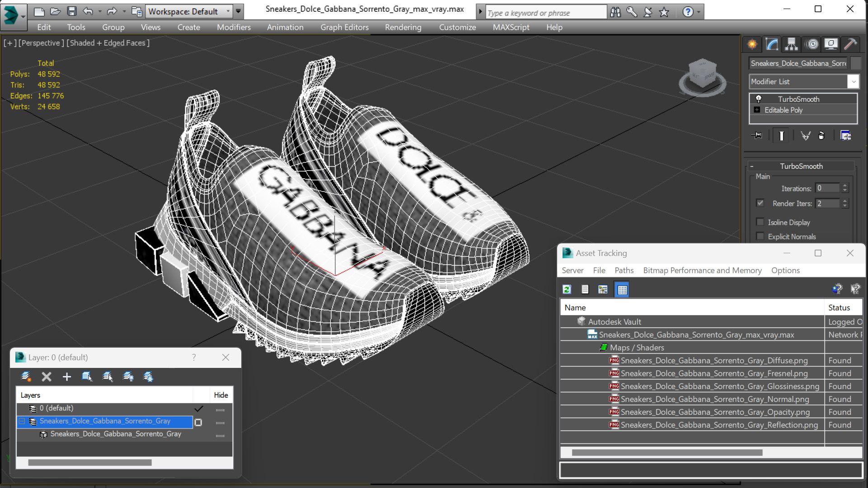
Task: Click Create New Layer icon in Layer dialog
Action: point(26,376)
